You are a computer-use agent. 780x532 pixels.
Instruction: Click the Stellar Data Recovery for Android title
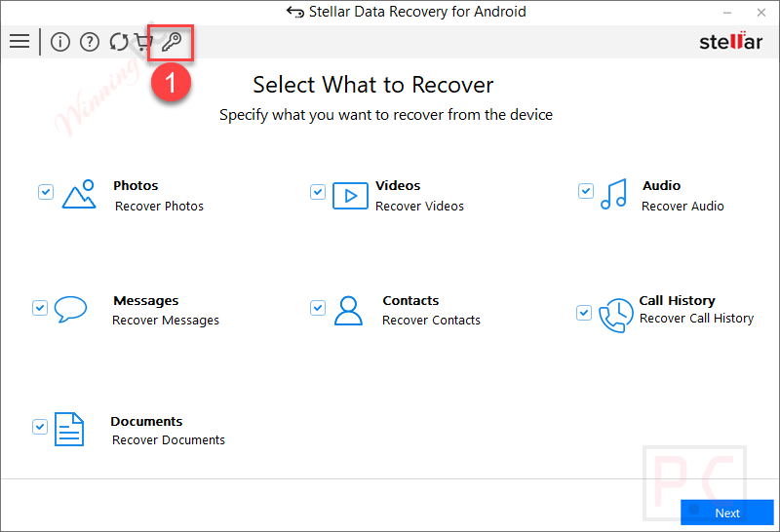417,12
